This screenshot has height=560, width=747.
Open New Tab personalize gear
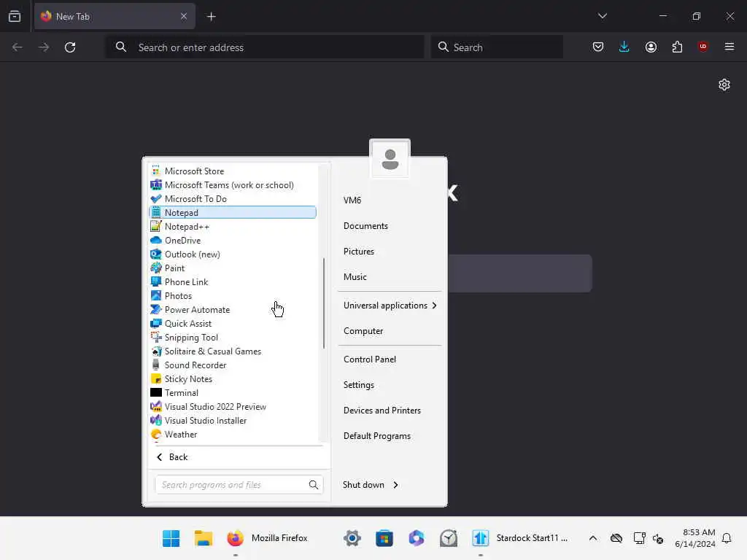(x=724, y=85)
